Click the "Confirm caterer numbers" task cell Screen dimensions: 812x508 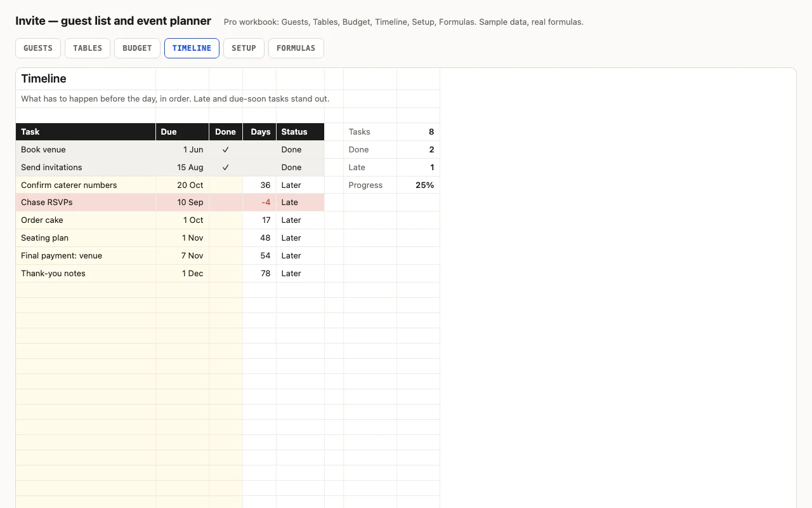pyautogui.click(x=86, y=185)
